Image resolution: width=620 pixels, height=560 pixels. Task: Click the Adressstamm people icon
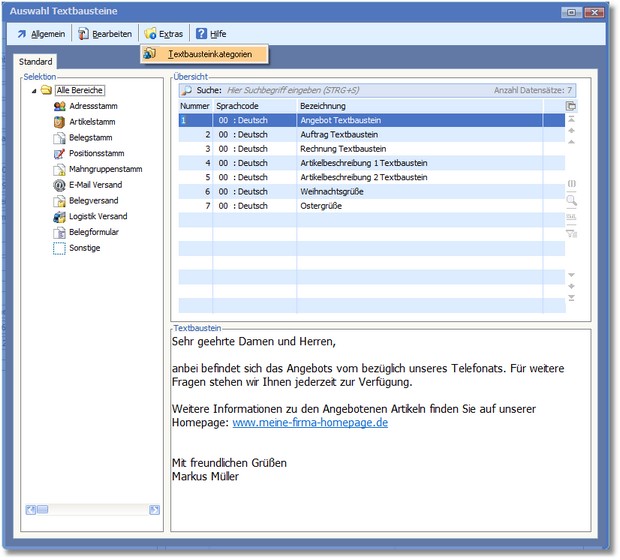coord(59,106)
